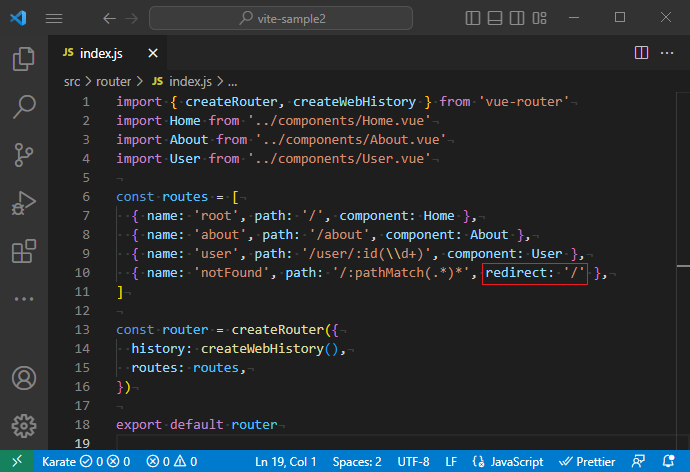Click 'notFound' route name string
Screen dimensions: 690x472
tap(231, 273)
